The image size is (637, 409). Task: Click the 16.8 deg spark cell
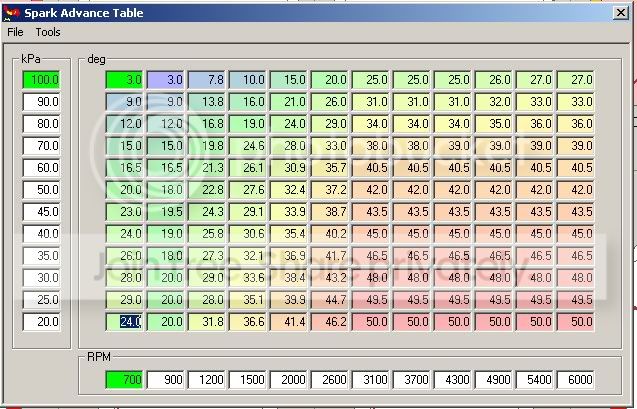point(206,123)
